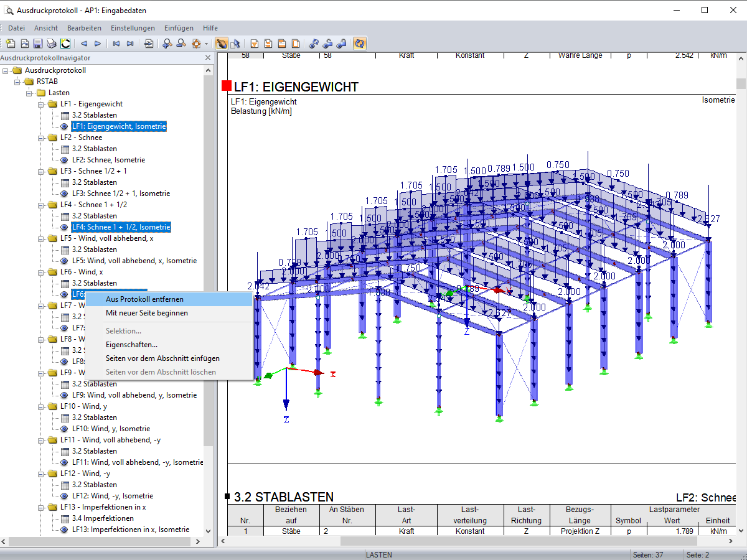Viewport: 747px width, 560px height.
Task: Click the zoom out magnifier icon
Action: (x=181, y=44)
